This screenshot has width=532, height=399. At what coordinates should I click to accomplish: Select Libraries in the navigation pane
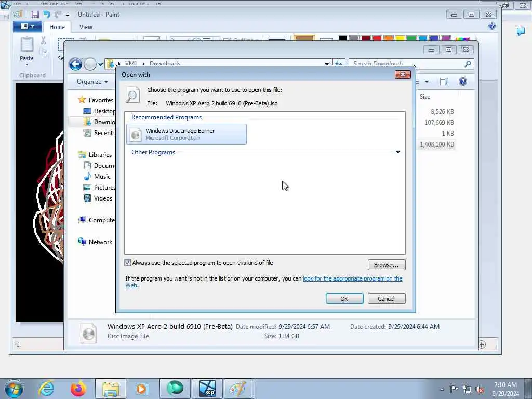click(x=100, y=155)
